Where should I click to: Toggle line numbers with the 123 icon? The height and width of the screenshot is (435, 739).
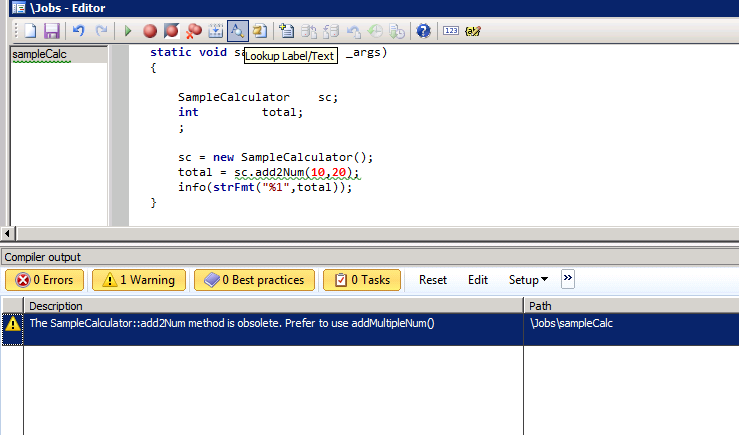point(450,31)
